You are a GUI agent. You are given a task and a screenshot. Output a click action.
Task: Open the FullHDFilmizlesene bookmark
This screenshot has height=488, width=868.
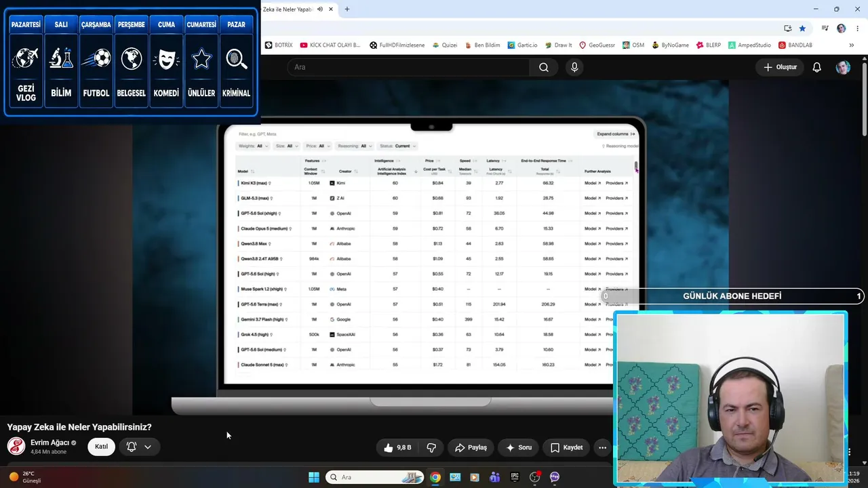397,45
